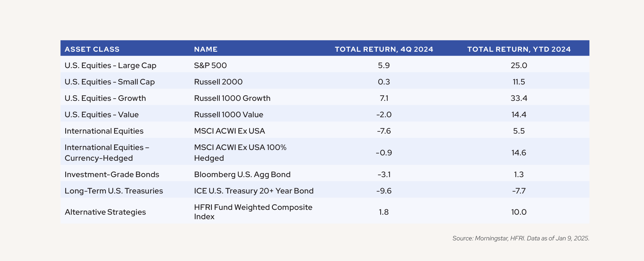Select the MSCI ACWI Ex USA 100% Hedged cell

240,153
